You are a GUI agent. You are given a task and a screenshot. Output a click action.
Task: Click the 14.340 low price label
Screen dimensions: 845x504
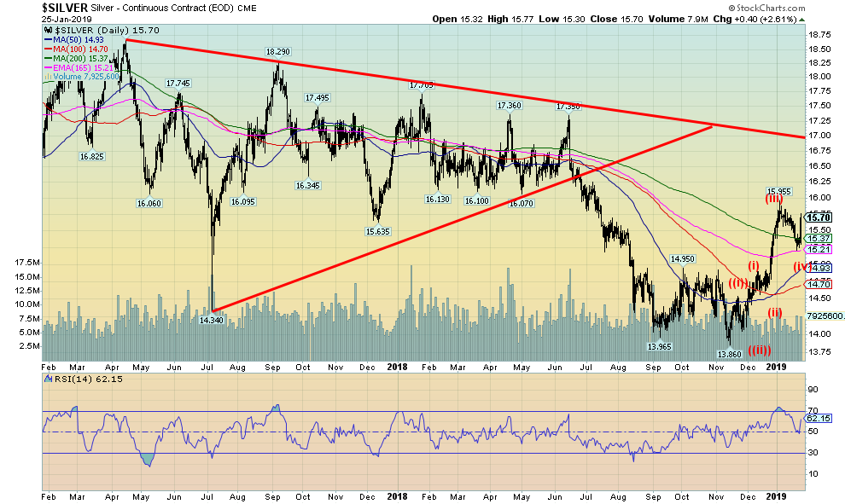(x=212, y=320)
